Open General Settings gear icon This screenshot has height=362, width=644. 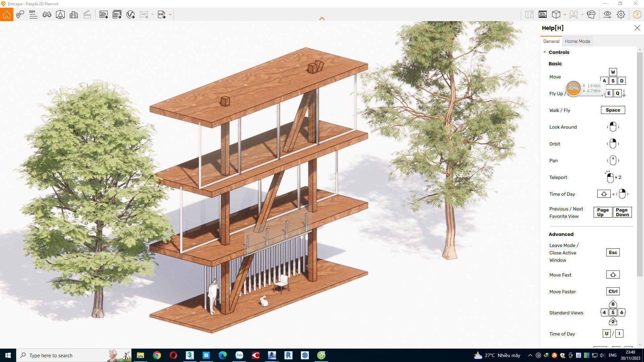coord(621,14)
